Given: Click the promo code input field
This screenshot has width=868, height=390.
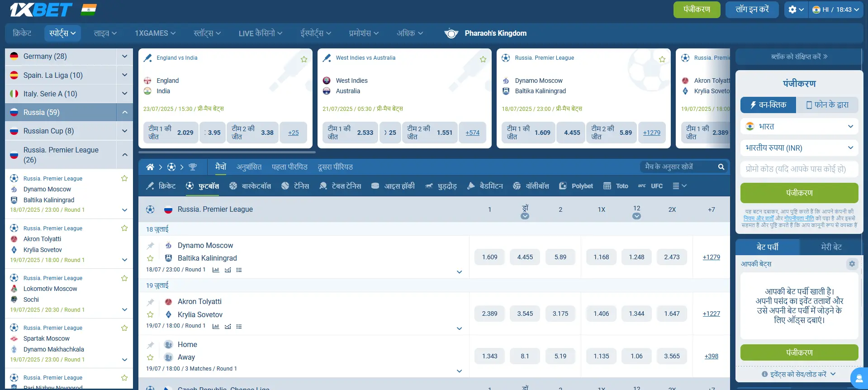Looking at the screenshot, I should coord(799,169).
